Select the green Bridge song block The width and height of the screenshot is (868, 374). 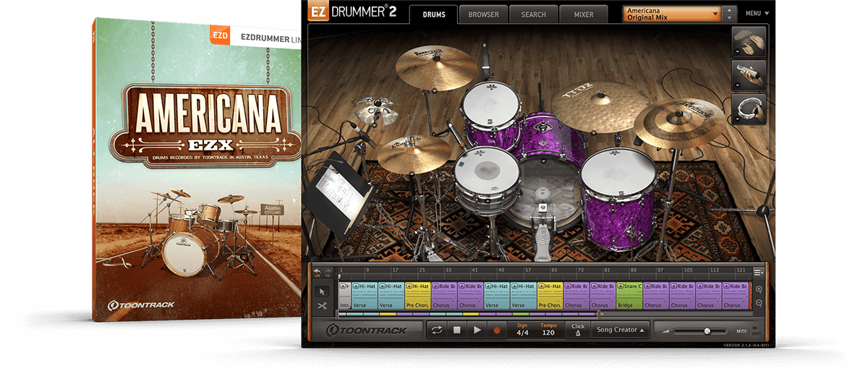click(x=629, y=296)
